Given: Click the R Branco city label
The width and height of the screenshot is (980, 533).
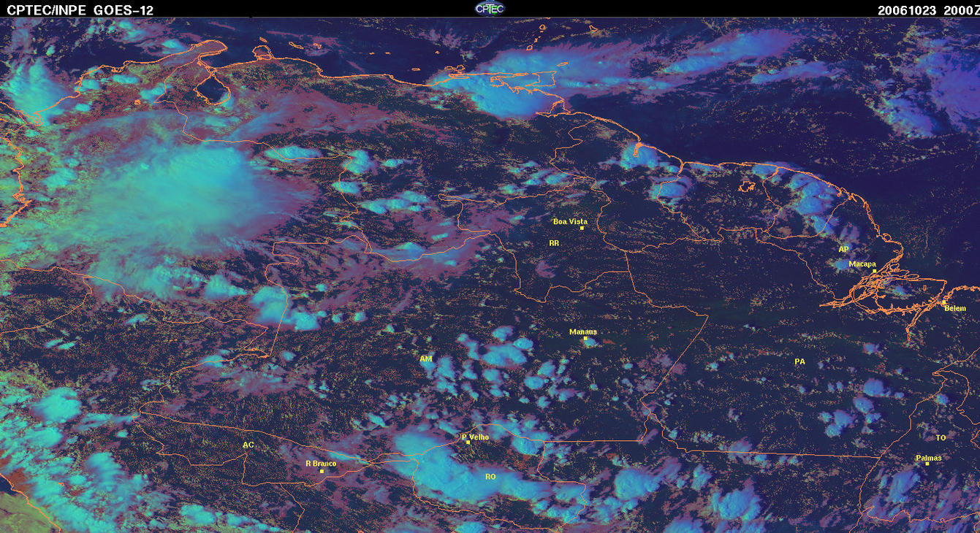Looking at the screenshot, I should coord(321,463).
